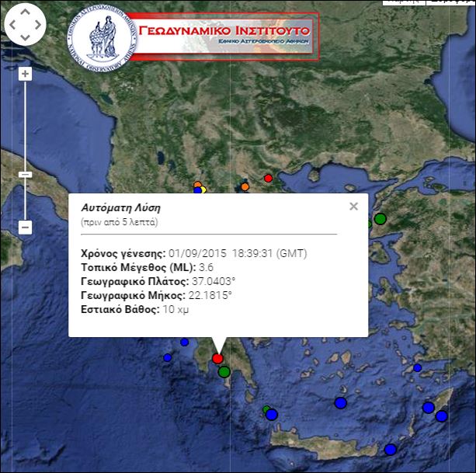Select the blue marker south of Rhodes
This screenshot has height=473, width=476.
click(441, 416)
